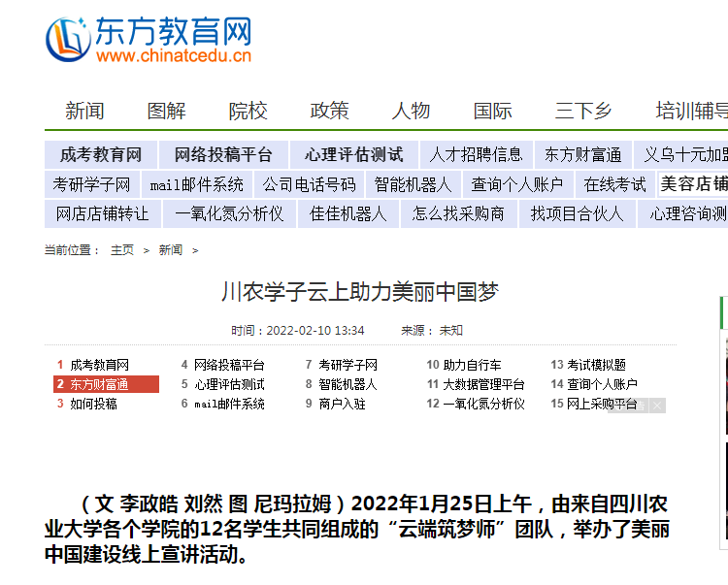Open the 心理评估测试 bold link
The image size is (728, 585).
point(353,154)
